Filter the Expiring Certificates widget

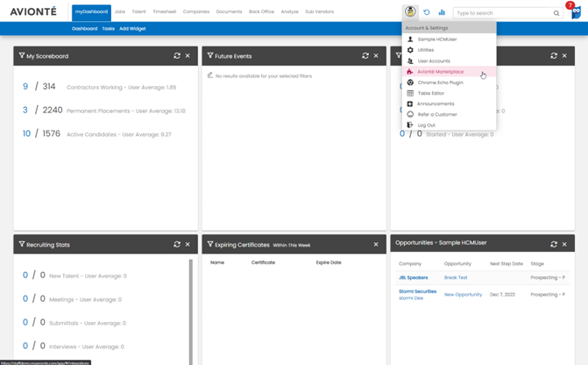(x=210, y=244)
